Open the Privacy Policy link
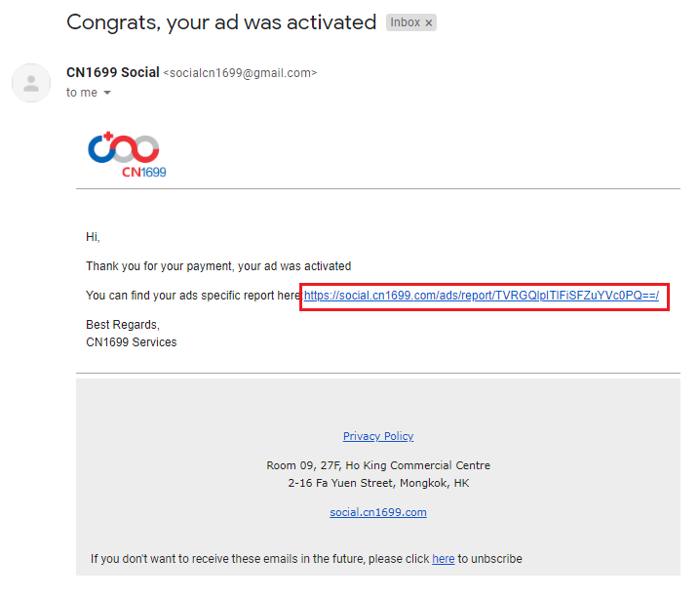The width and height of the screenshot is (700, 598). coord(378,436)
